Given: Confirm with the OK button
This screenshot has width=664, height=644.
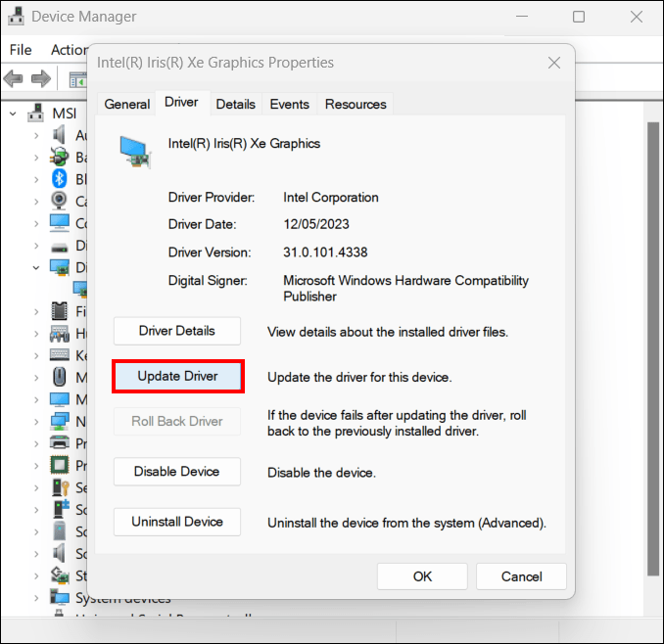Looking at the screenshot, I should pos(422,576).
